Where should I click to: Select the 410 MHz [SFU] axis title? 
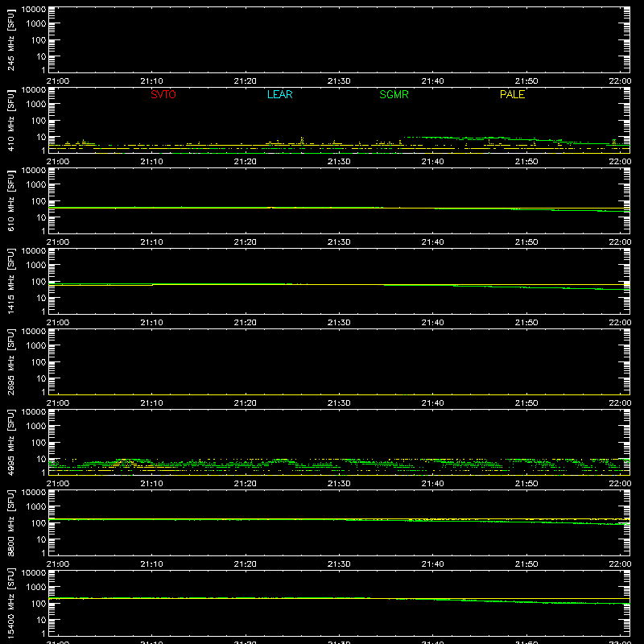coord(10,121)
